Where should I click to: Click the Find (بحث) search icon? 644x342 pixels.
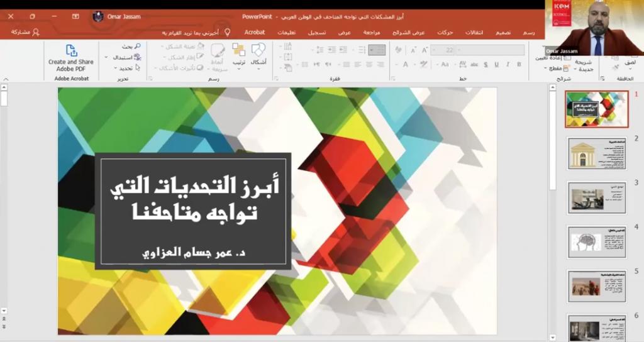(137, 47)
